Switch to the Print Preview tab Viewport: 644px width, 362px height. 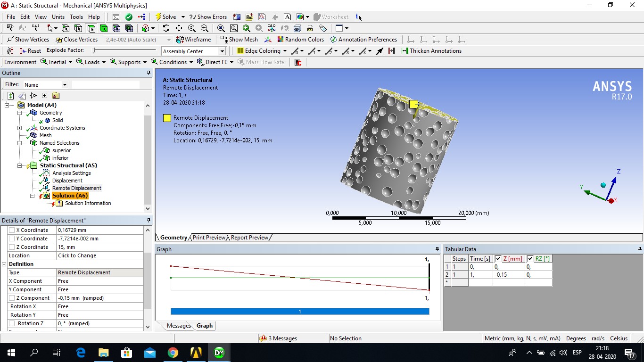click(209, 238)
